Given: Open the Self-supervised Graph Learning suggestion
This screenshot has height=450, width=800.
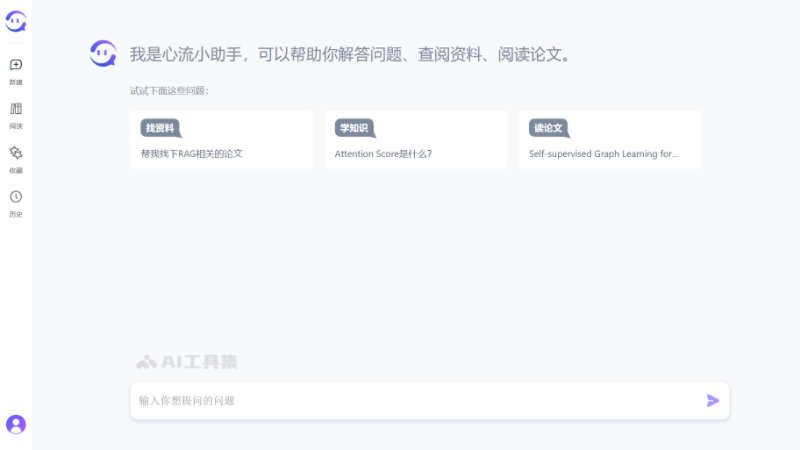Looking at the screenshot, I should point(603,154).
